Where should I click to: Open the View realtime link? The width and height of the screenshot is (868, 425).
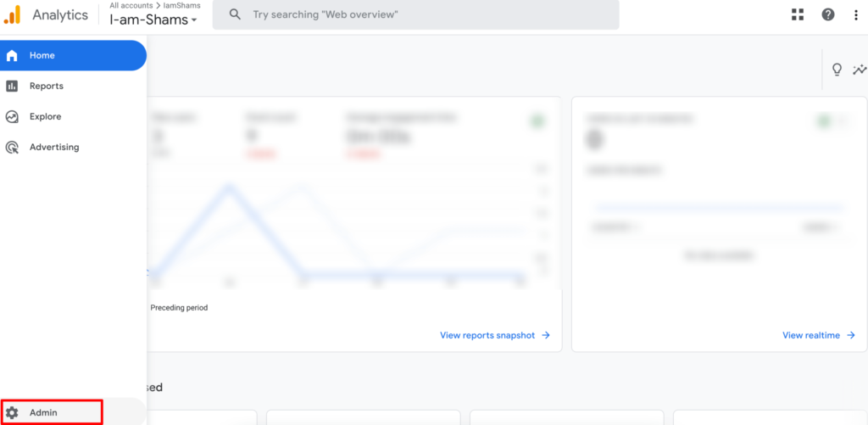coord(818,335)
